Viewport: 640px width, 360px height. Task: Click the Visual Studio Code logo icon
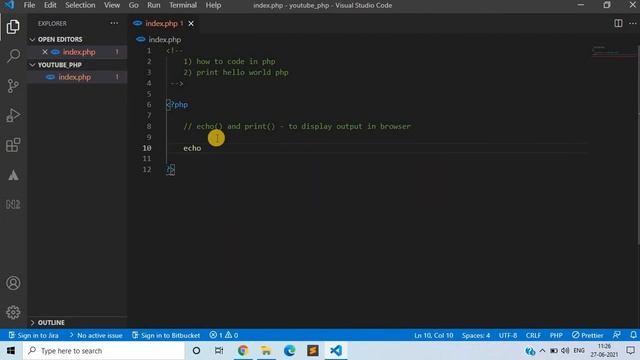9,5
